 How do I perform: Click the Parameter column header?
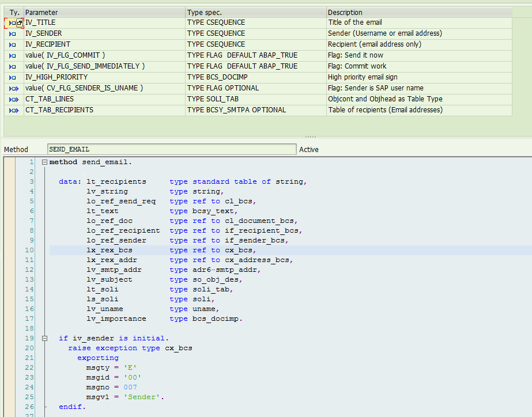[104, 13]
